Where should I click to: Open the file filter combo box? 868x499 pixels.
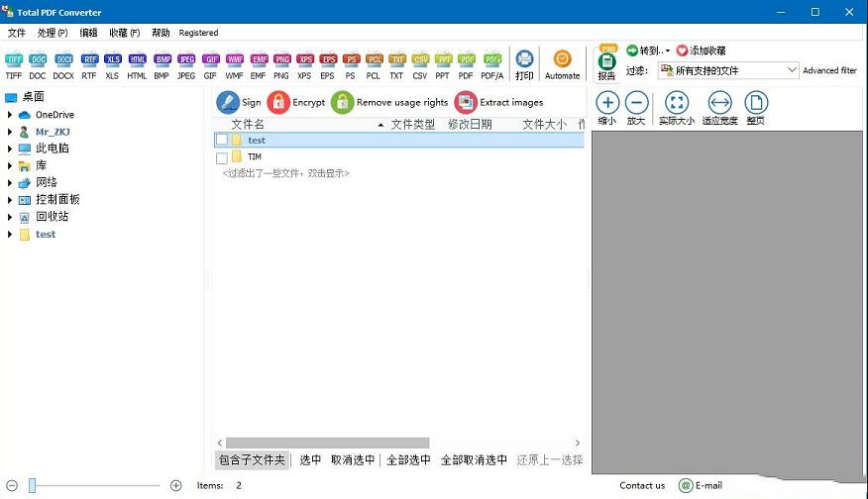click(x=728, y=70)
